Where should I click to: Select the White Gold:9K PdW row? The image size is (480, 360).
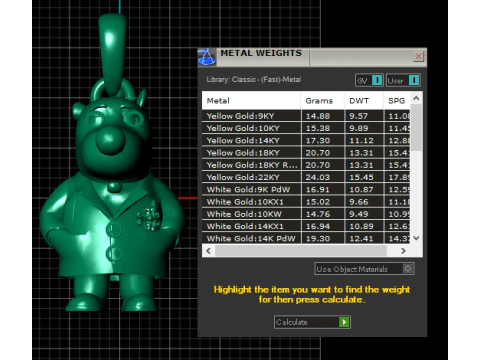click(x=306, y=190)
